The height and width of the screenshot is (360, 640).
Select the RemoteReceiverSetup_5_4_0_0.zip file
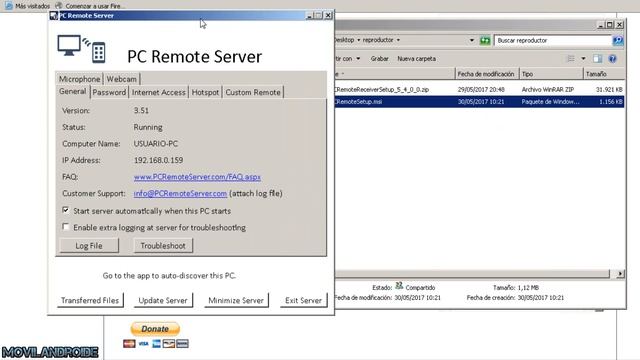[382, 89]
